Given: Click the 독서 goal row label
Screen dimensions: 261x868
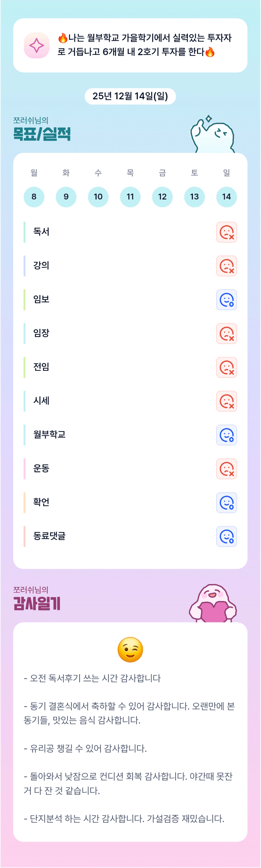Looking at the screenshot, I should 41,232.
